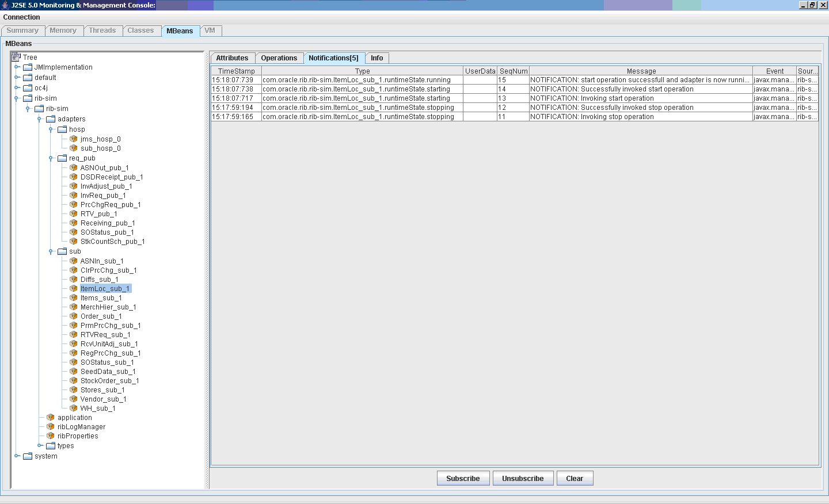Click the MerchHier_sub_1 MBean icon
This screenshot has height=504, width=829.
coord(74,307)
